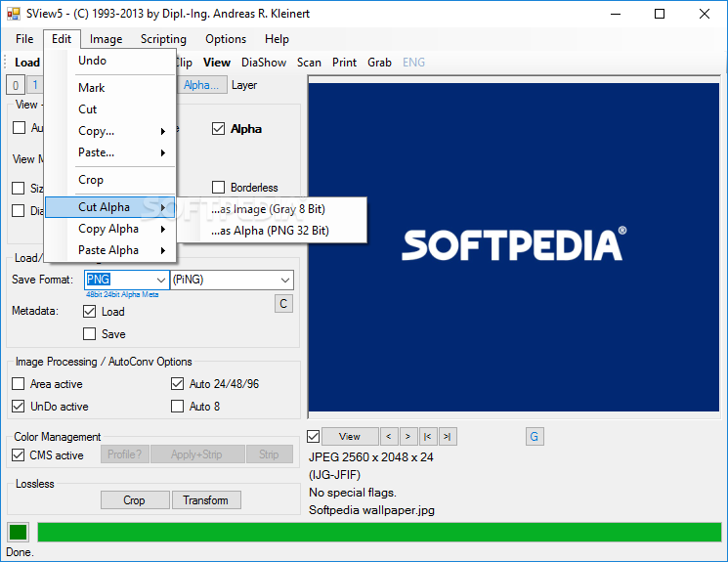Toggle Auto 24/48/96 checkbox

coord(177,384)
